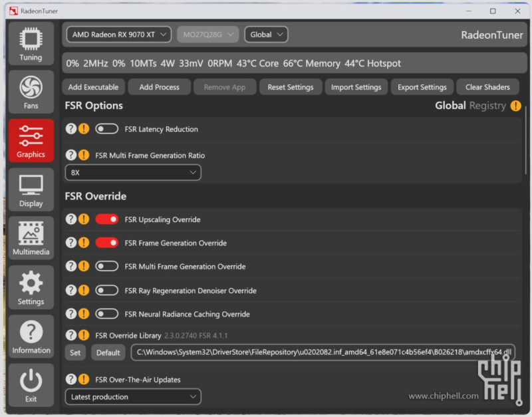Open the 8X frame generation ratio dropdown
The height and width of the screenshot is (417, 532).
(133, 172)
